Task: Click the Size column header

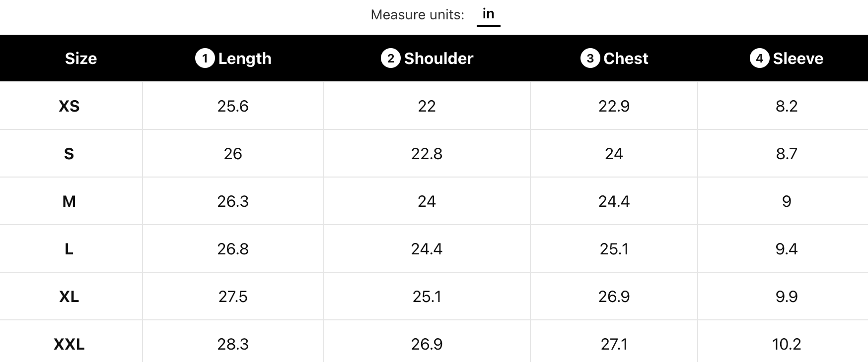Action: coord(81,59)
